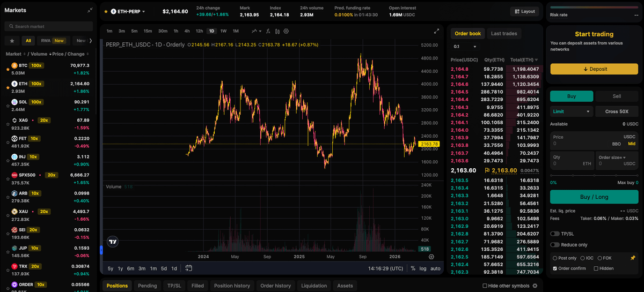Screen dimensions: 644x292
Task: Click the order size percentage slider track
Action: 594,175
